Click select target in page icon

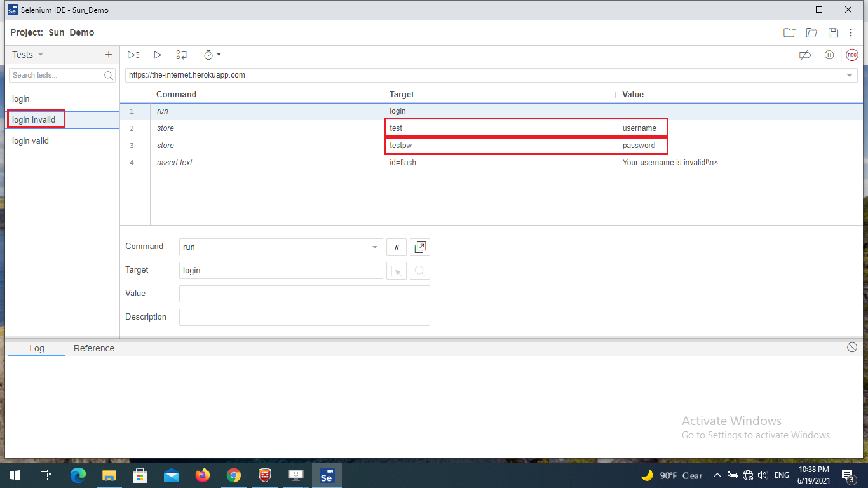point(397,271)
